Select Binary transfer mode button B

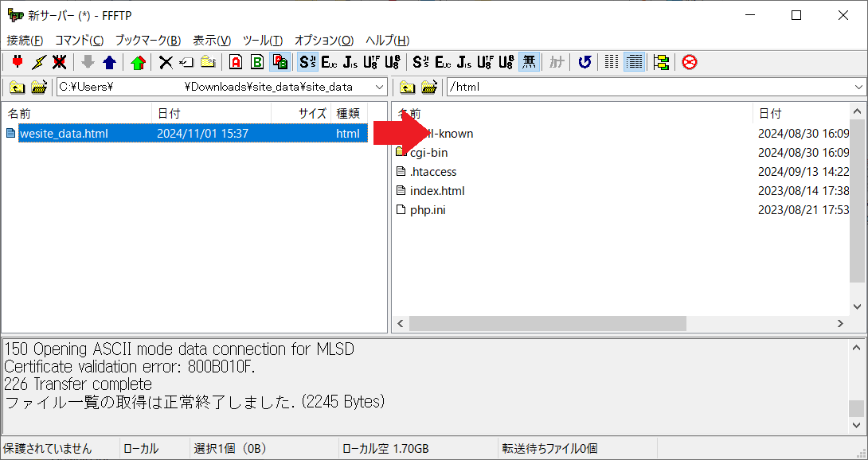point(257,62)
